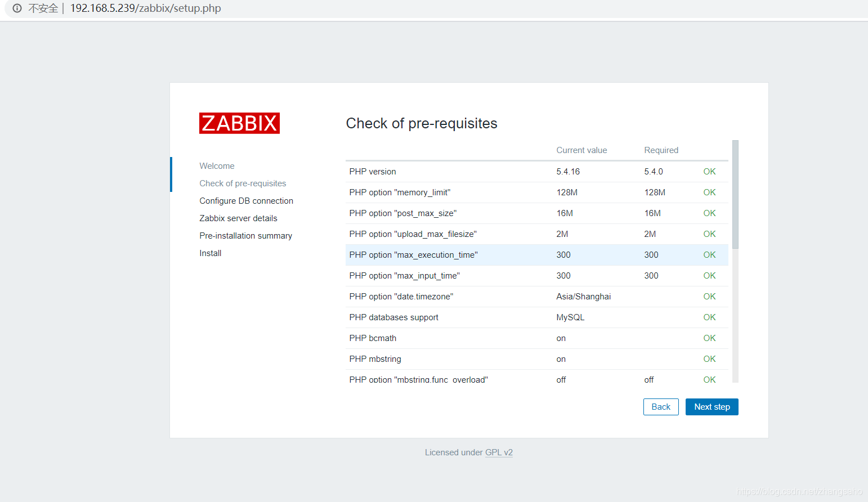This screenshot has height=502, width=868.
Task: Click OK status for PHP version
Action: 709,172
